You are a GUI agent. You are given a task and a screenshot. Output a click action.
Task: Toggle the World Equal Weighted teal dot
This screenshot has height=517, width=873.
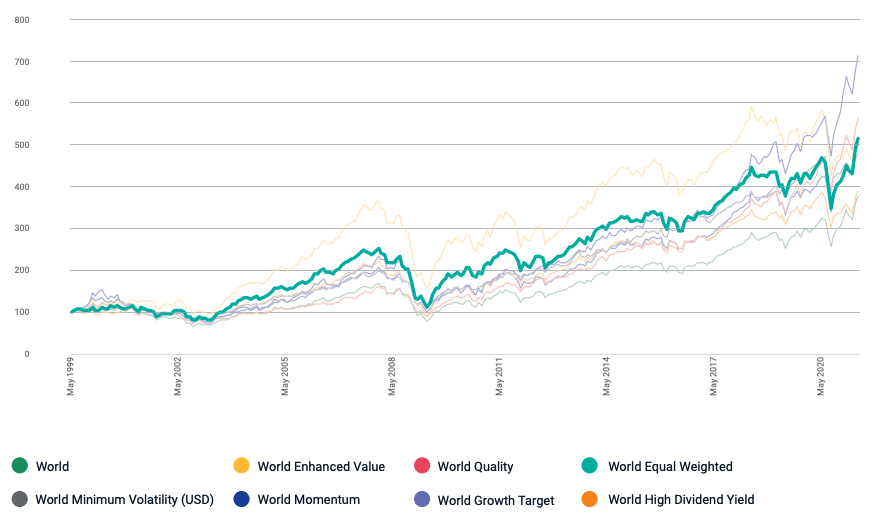click(590, 466)
